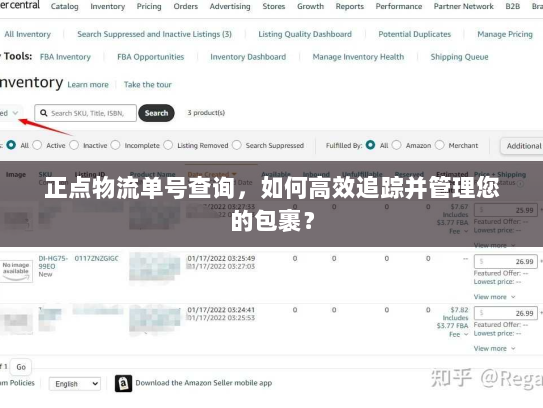This screenshot has width=543, height=408.
Task: Click date 01/17/2022 03:24:41
Action: tap(221, 310)
